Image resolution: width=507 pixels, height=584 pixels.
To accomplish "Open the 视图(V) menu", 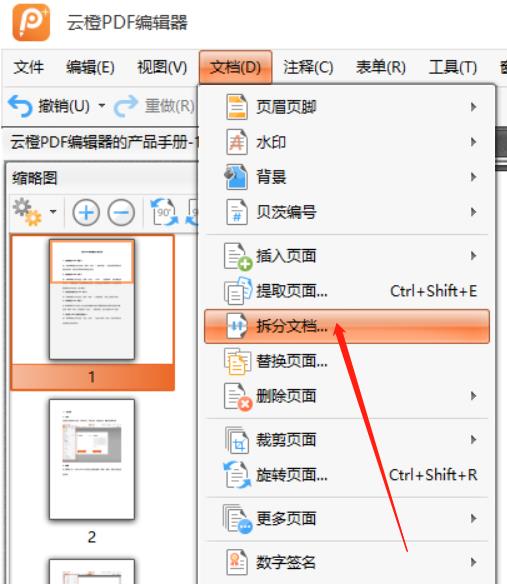I will tap(162, 67).
